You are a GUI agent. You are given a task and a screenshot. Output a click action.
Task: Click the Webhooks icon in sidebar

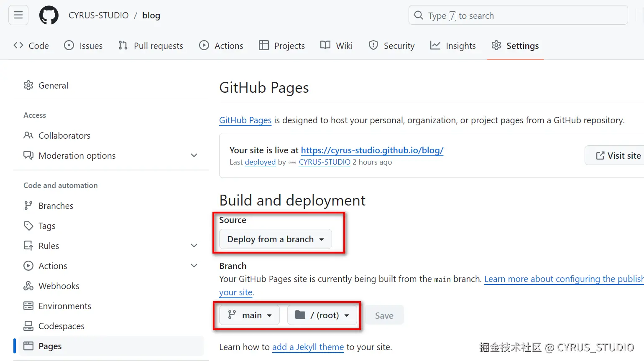pos(28,286)
